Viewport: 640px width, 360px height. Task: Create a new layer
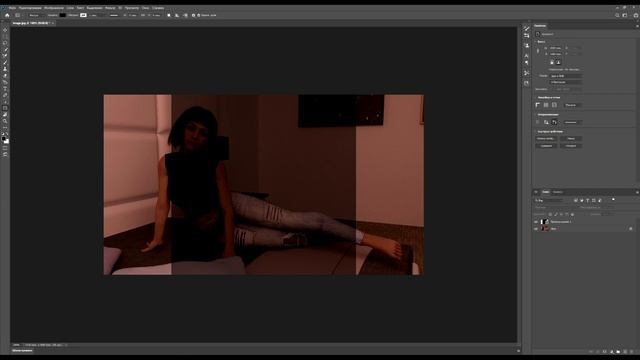(x=625, y=351)
